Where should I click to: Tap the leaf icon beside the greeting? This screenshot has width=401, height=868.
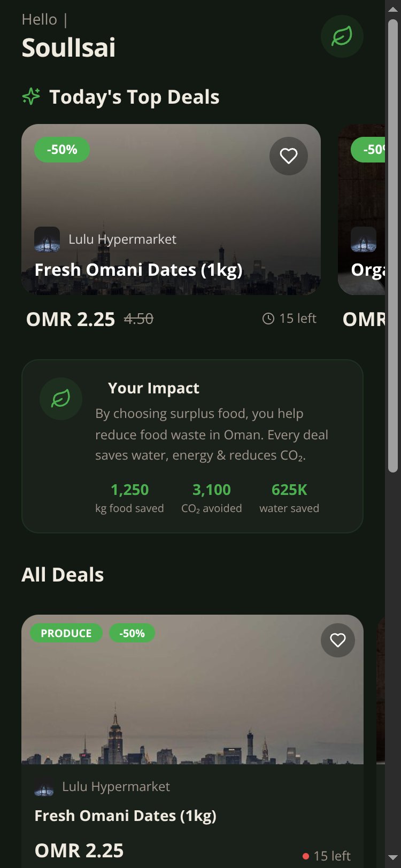tap(342, 36)
